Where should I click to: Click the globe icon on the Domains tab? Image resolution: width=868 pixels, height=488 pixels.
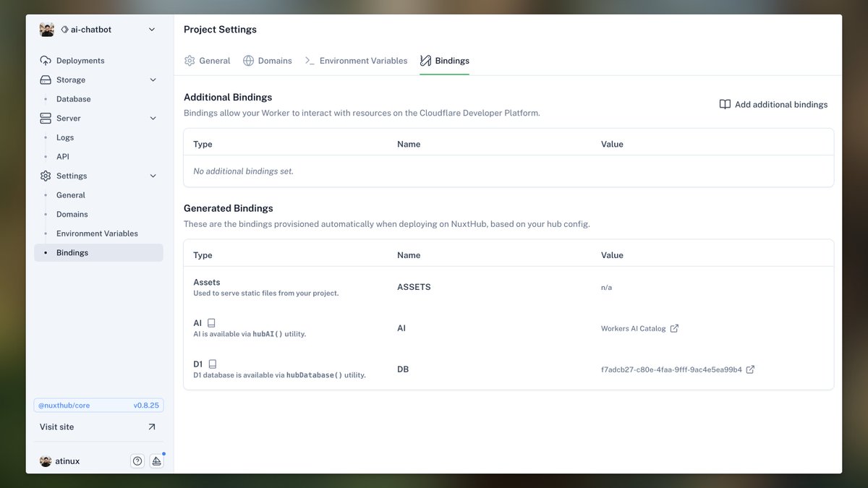tap(248, 61)
